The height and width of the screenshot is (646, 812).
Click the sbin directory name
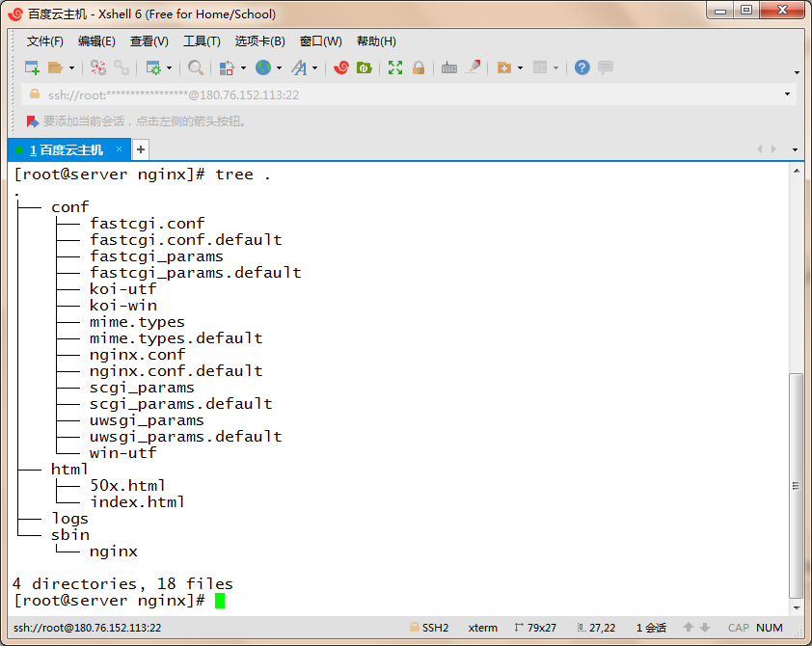[70, 535]
